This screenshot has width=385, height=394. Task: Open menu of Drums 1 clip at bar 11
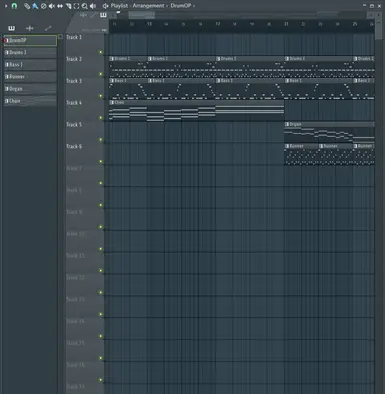112,59
